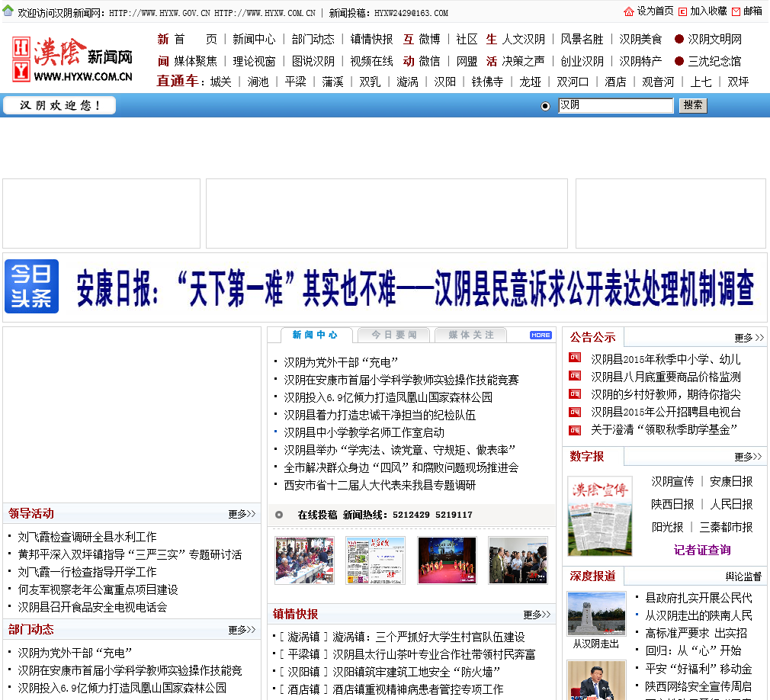Open article 陕西网络安全宣传周启
This screenshot has height=700, width=770.
pos(698,686)
